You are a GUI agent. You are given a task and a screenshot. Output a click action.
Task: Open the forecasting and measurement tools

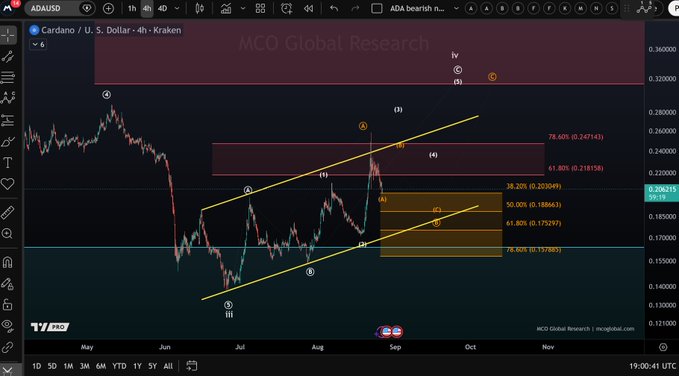click(8, 120)
